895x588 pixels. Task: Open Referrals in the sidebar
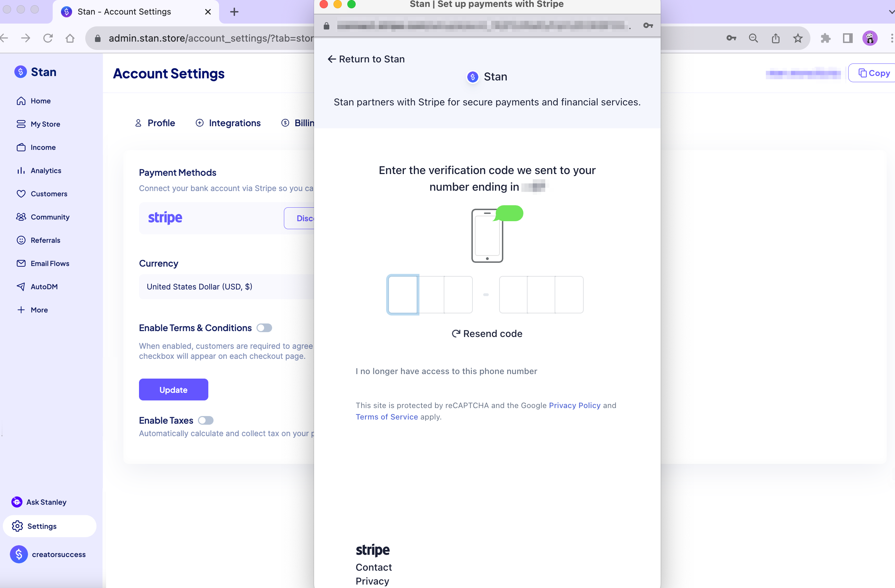[38, 240]
